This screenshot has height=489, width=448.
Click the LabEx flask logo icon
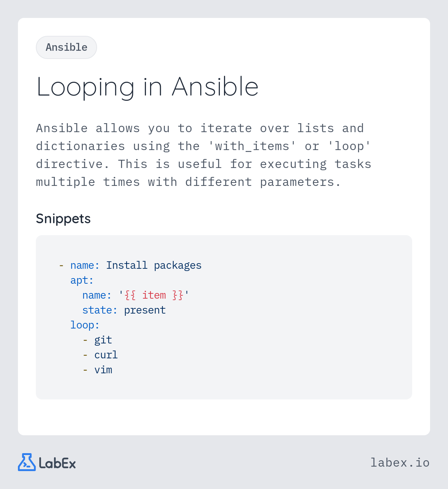point(27,462)
